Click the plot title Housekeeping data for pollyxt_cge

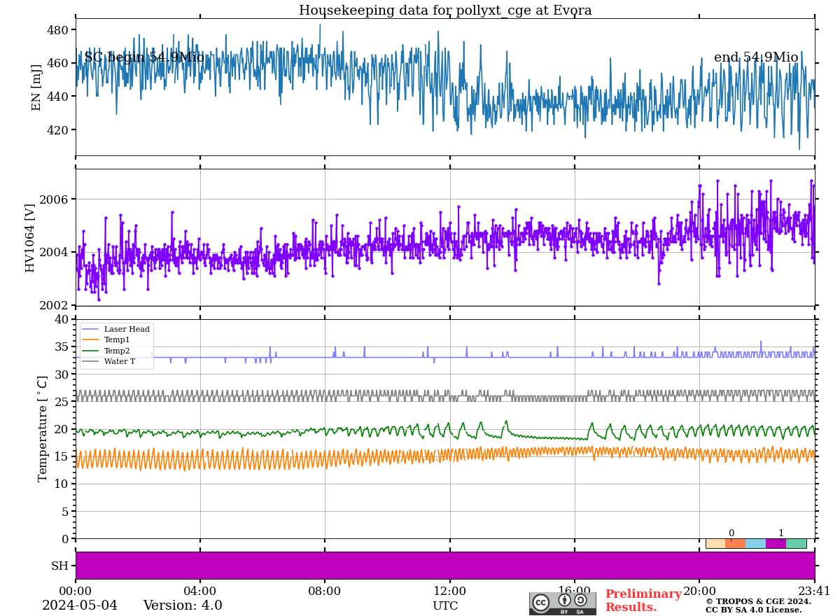click(445, 10)
